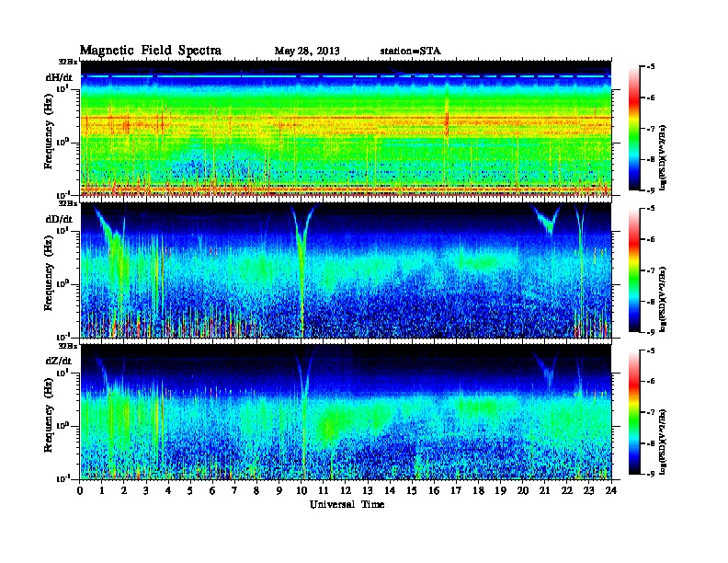
Task: Click hour 22 on the Universal Time axis
Action: (x=567, y=491)
